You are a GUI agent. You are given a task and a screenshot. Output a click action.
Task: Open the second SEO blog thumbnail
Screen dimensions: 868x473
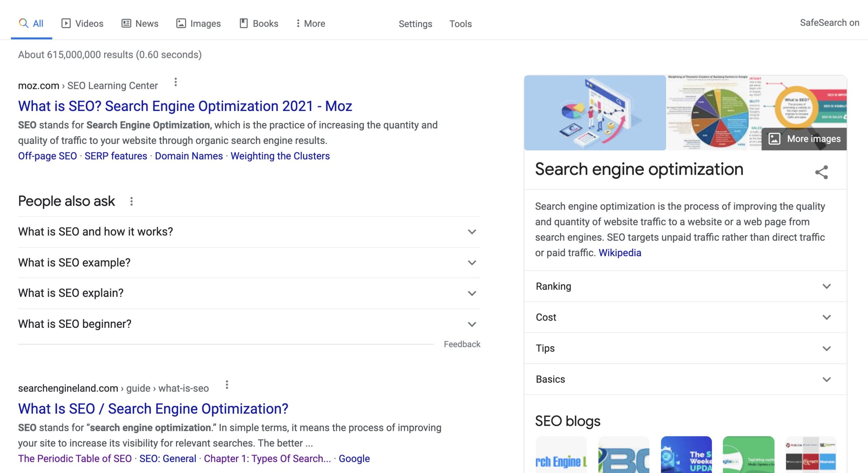tap(624, 455)
